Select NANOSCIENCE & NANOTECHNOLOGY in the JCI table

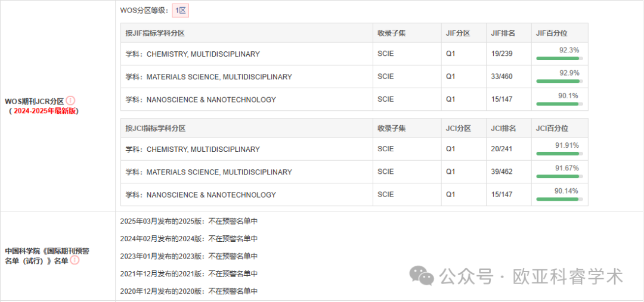211,195
